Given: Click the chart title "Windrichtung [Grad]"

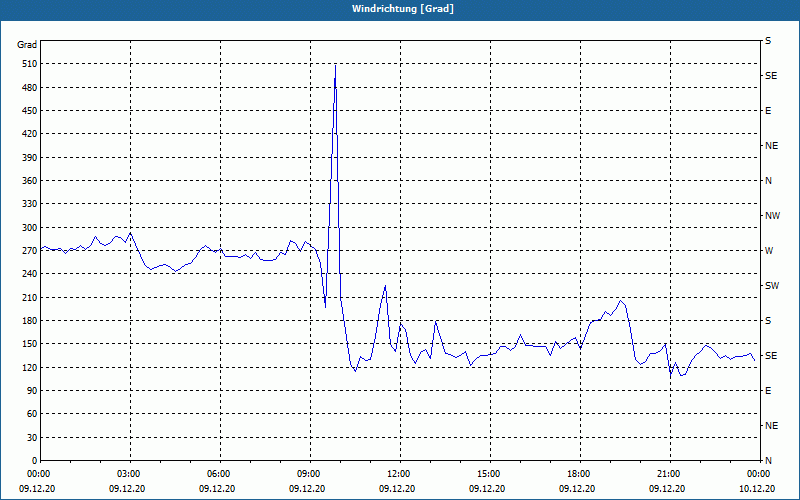Looking at the screenshot, I should 403,9.
